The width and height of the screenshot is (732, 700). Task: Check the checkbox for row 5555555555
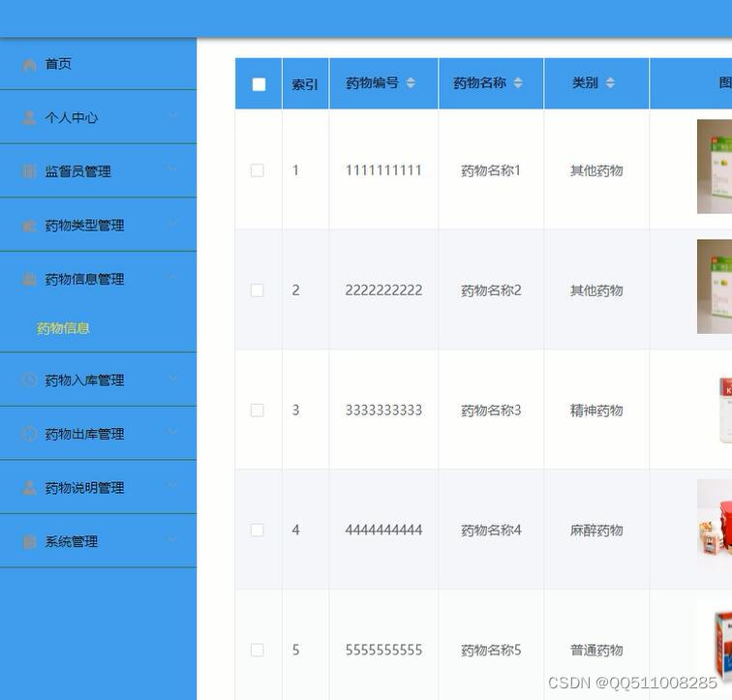coord(258,650)
